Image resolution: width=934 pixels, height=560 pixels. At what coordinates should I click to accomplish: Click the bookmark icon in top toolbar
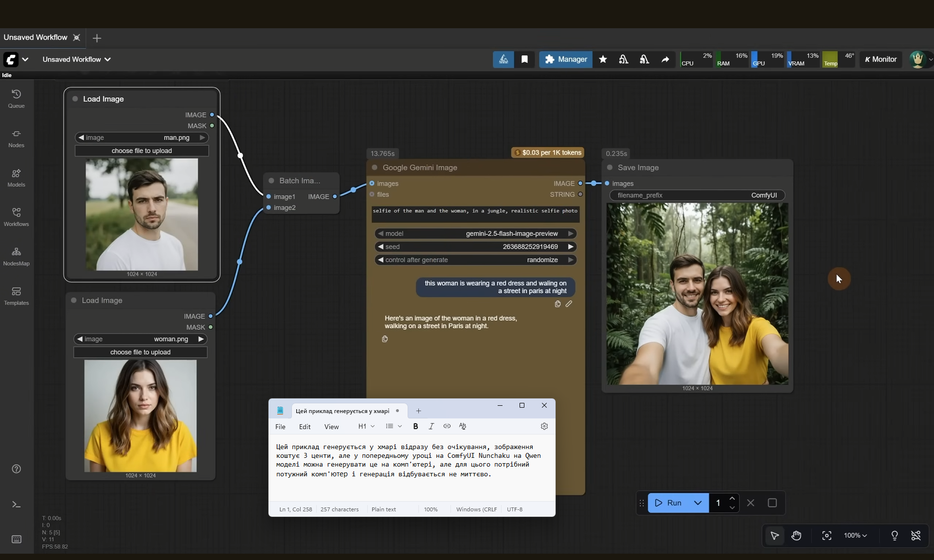524,59
